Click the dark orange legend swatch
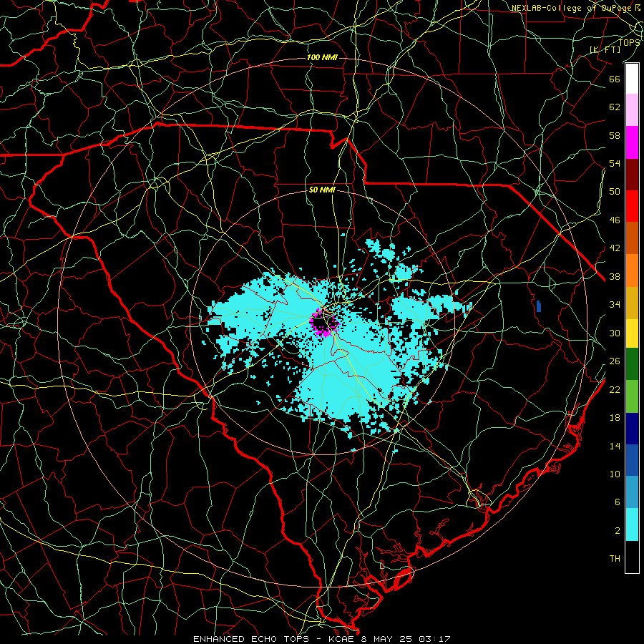The width and height of the screenshot is (644, 644). click(x=632, y=238)
